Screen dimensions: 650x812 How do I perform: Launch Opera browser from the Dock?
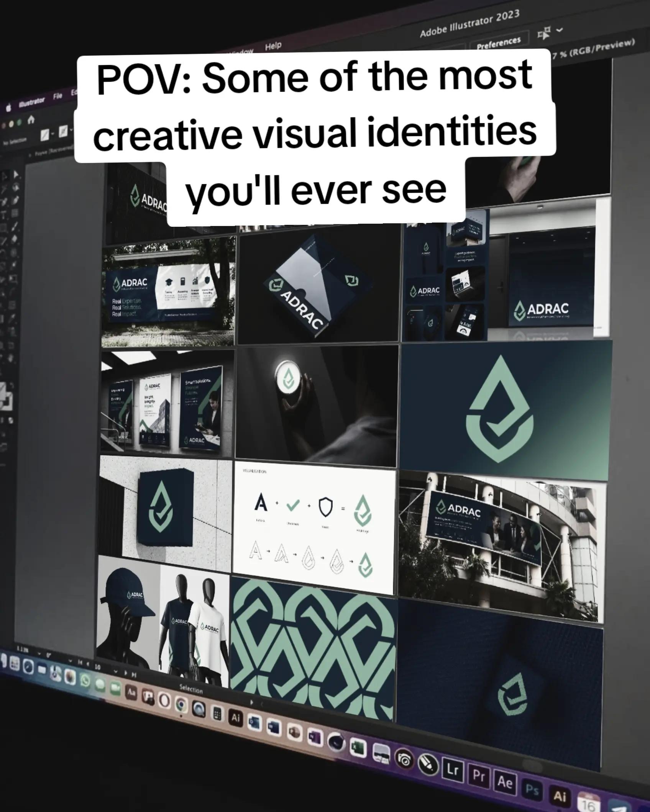pos(164,700)
